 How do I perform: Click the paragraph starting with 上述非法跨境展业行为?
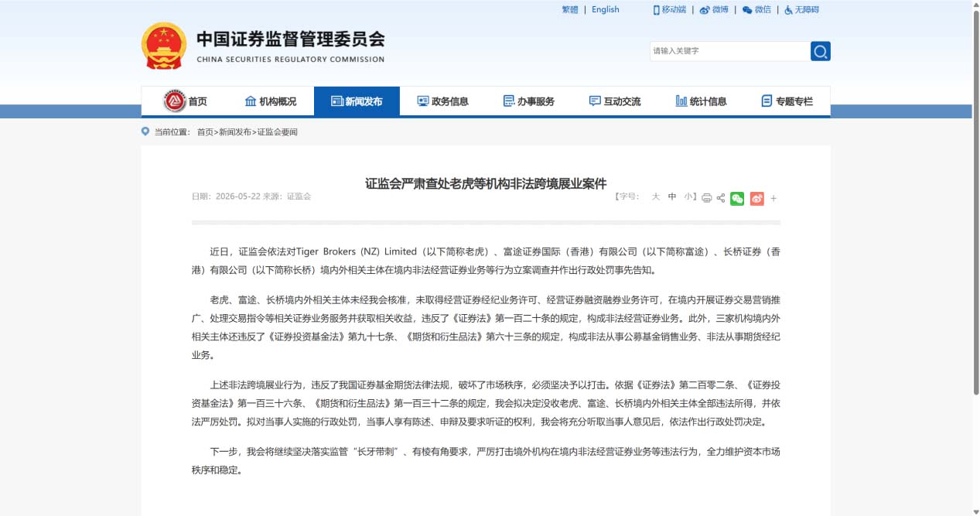(486, 403)
